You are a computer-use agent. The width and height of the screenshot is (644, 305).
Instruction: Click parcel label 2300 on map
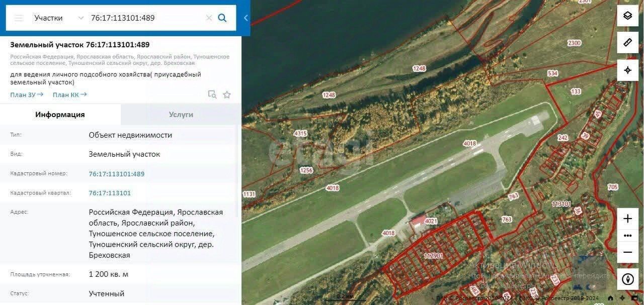pyautogui.click(x=574, y=43)
